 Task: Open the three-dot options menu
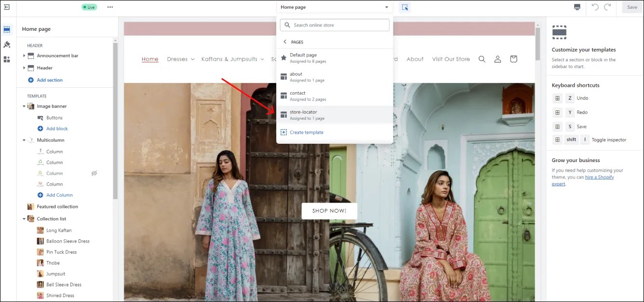coord(110,7)
